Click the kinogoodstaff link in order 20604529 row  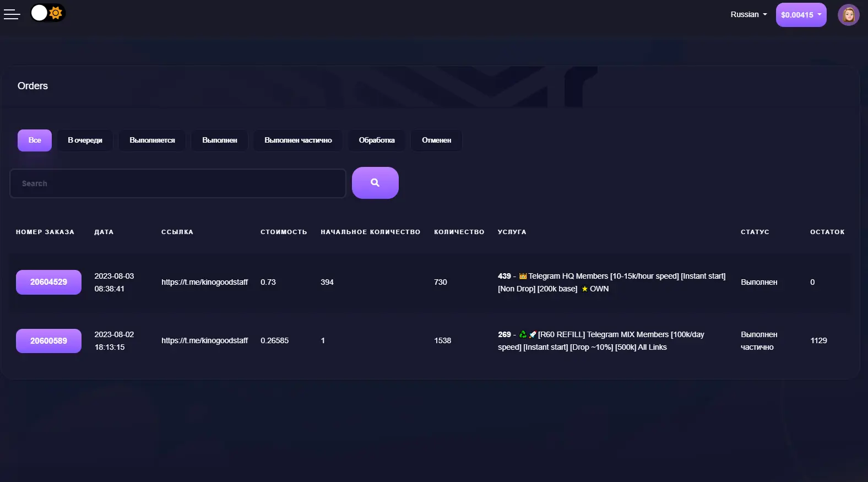point(204,282)
